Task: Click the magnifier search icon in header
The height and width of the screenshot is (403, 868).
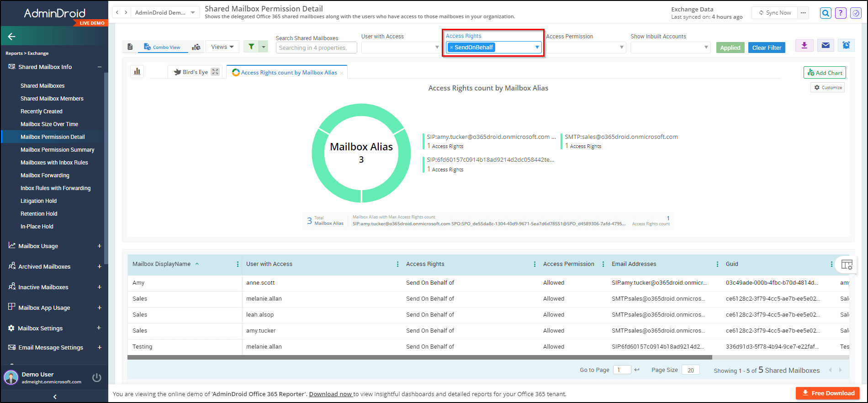Action: coord(826,13)
